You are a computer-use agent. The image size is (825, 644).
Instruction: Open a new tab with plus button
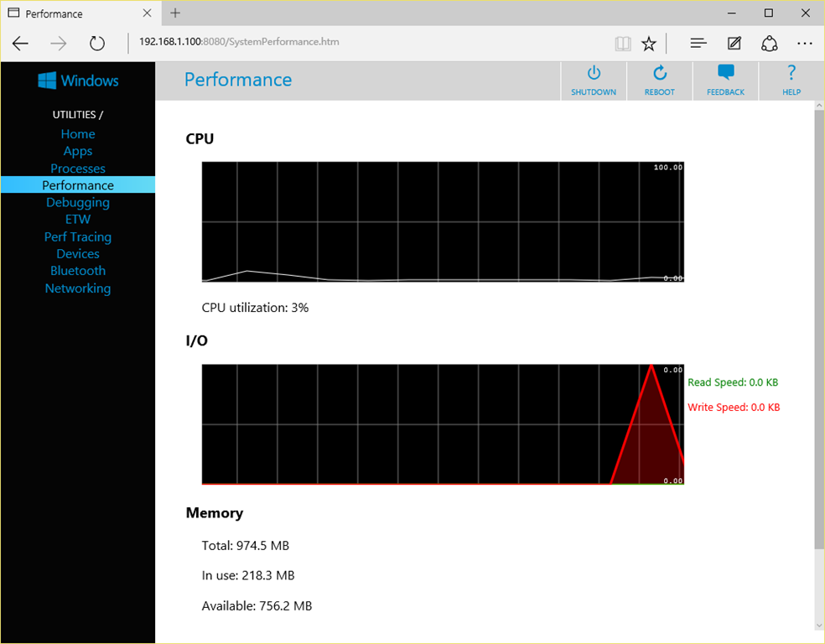point(175,13)
